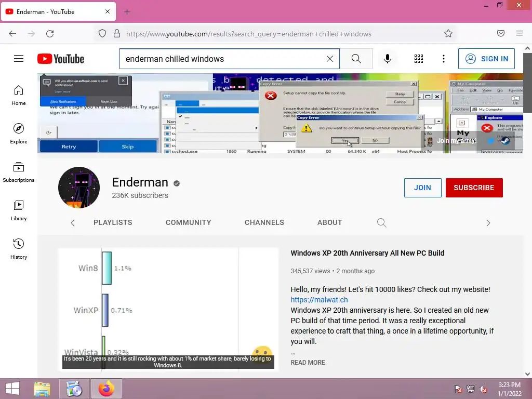Click the '345,537 views' text
This screenshot has height=399, width=532.
(310, 271)
